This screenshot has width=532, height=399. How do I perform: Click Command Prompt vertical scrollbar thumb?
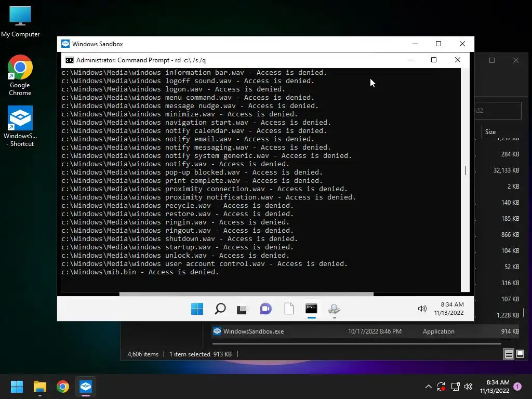point(465,170)
